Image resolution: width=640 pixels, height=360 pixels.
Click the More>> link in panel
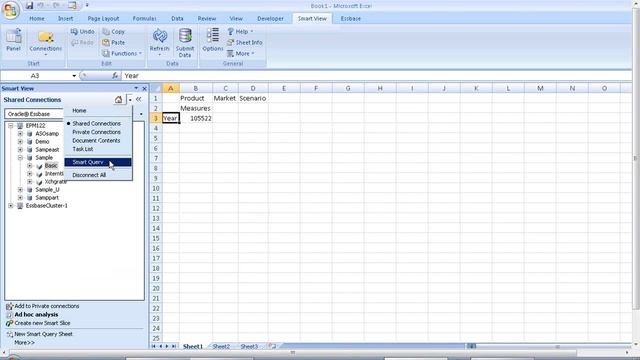tap(24, 342)
